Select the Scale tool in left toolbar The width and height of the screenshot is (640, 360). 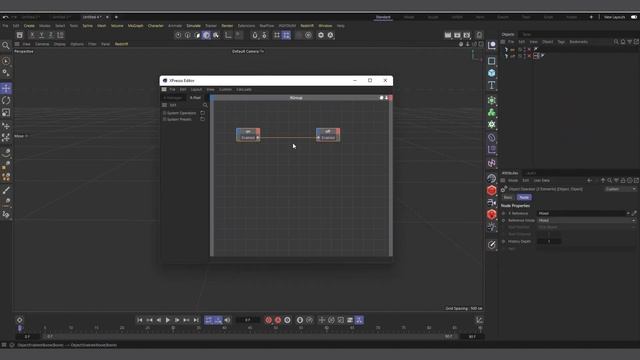point(6,113)
